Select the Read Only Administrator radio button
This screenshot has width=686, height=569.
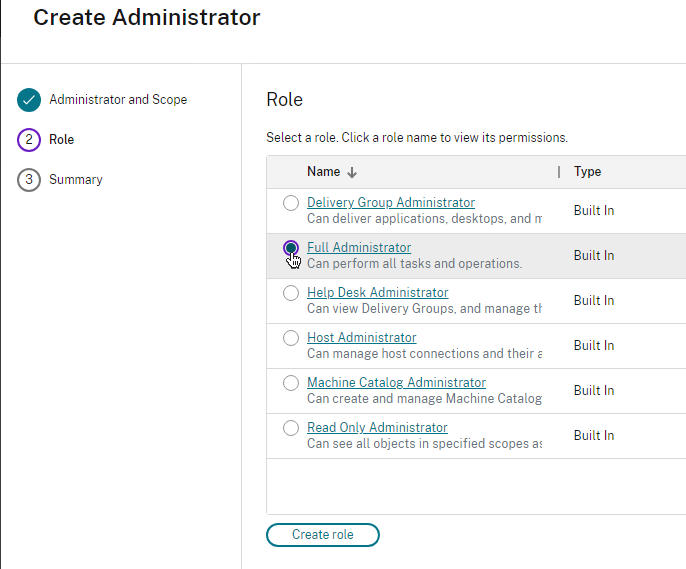point(290,428)
